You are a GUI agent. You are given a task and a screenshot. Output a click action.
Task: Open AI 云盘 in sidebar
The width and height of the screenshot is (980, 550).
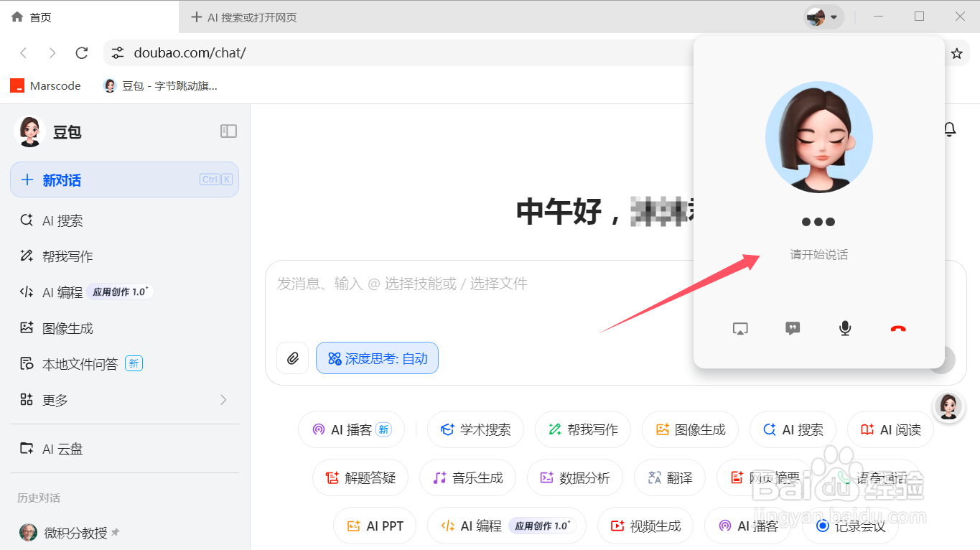(x=124, y=449)
